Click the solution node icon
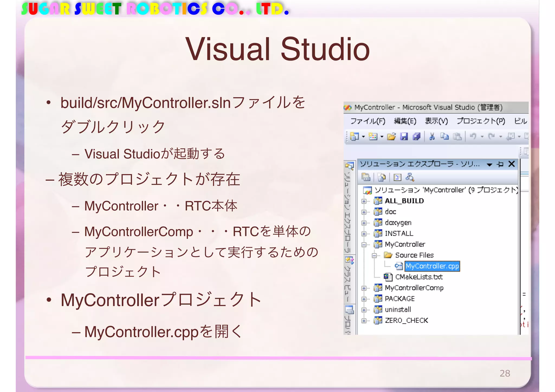The image size is (555, 392). click(x=367, y=190)
